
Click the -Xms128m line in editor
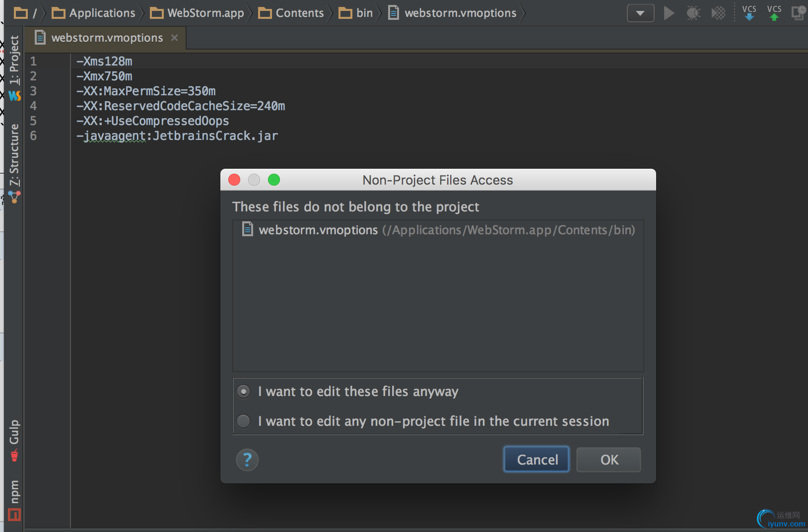(104, 61)
